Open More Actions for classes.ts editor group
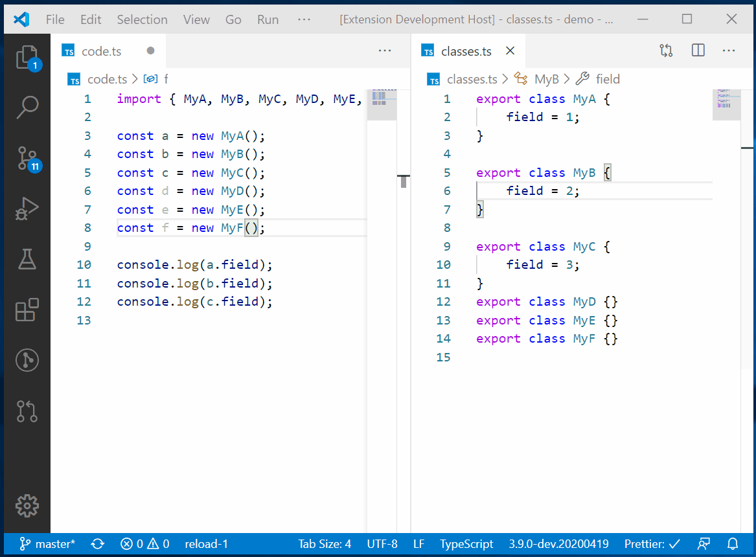This screenshot has height=557, width=756. point(729,51)
